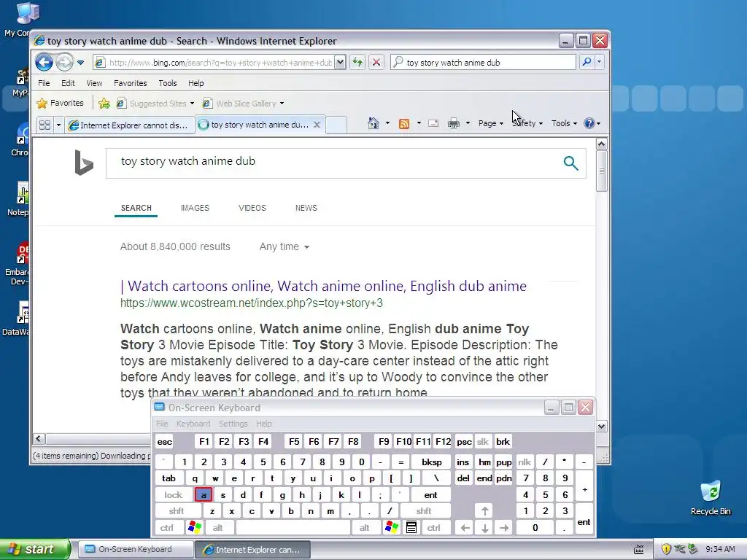Close the 'toy story watch anime du...' tab
The image size is (747, 560).
[x=317, y=124]
